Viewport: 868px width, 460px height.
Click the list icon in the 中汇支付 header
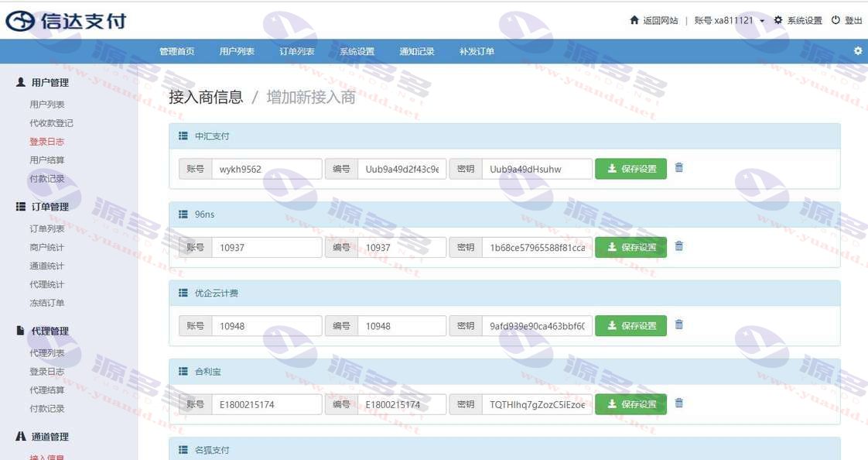coord(183,136)
